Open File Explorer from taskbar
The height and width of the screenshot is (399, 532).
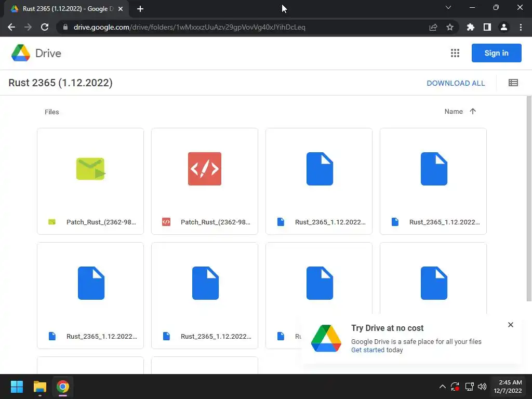(x=39, y=387)
